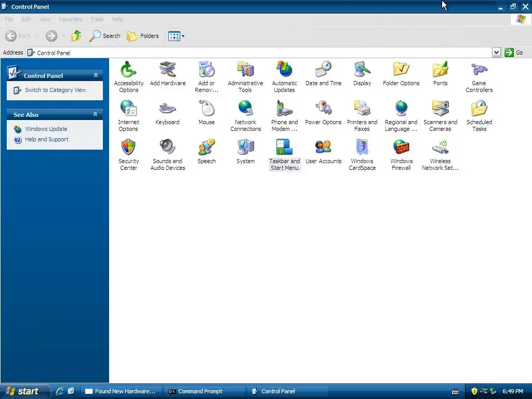Click the Search toolbar button

click(x=104, y=36)
